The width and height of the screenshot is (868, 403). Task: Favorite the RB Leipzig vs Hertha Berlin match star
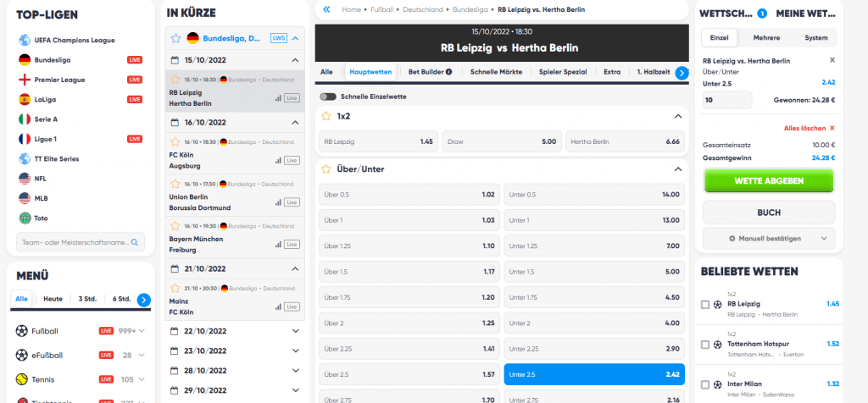pyautogui.click(x=175, y=80)
